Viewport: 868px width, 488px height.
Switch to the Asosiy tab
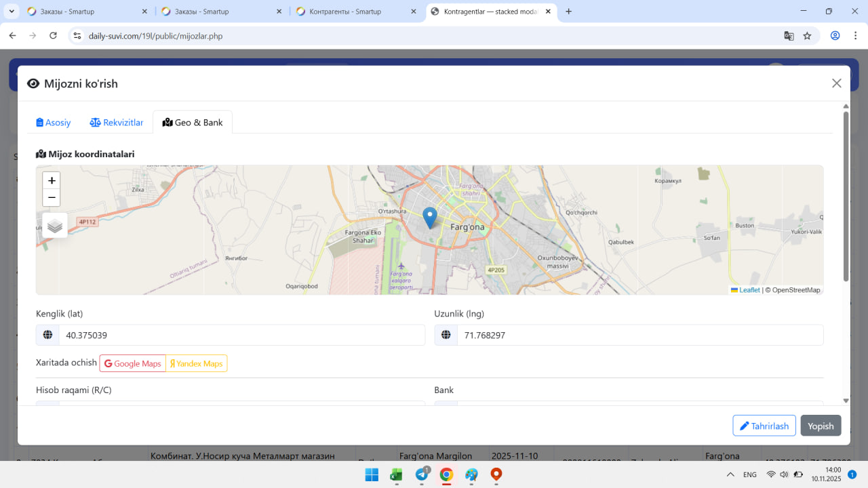click(54, 123)
